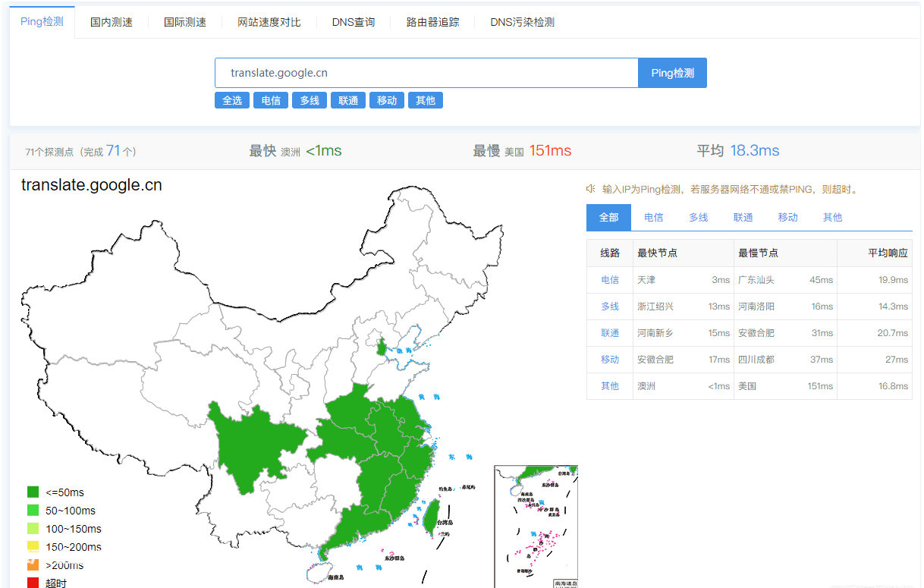924x588 pixels.
Task: Select the 全部 results tab
Action: (608, 217)
